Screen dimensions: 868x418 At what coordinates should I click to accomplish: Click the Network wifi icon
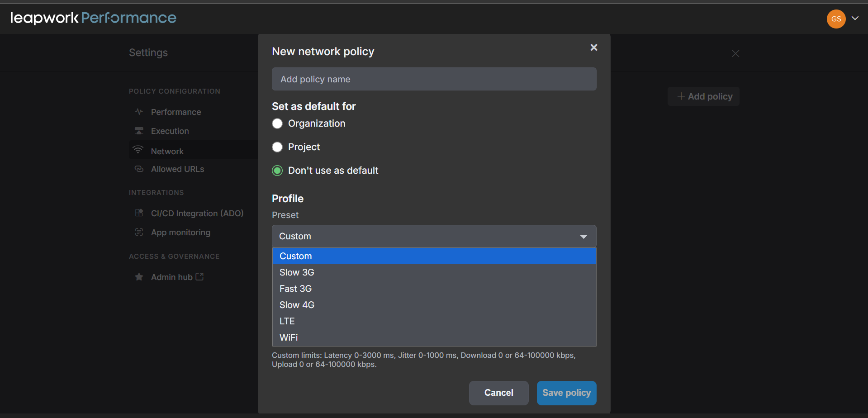coord(138,150)
